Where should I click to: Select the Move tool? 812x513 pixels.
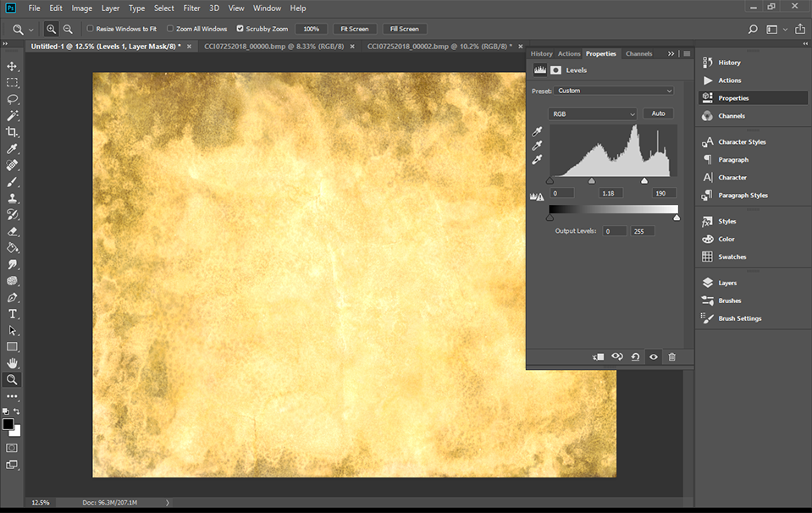(12, 66)
